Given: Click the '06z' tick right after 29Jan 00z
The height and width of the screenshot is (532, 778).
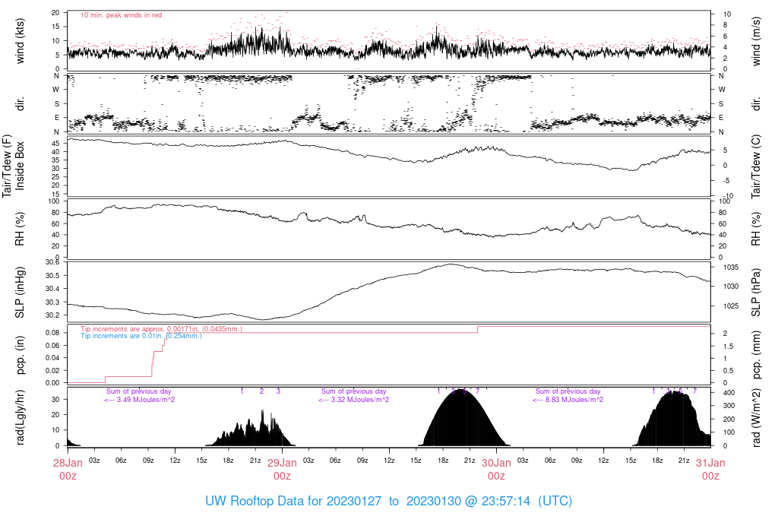Looking at the screenshot, I should (x=335, y=461).
